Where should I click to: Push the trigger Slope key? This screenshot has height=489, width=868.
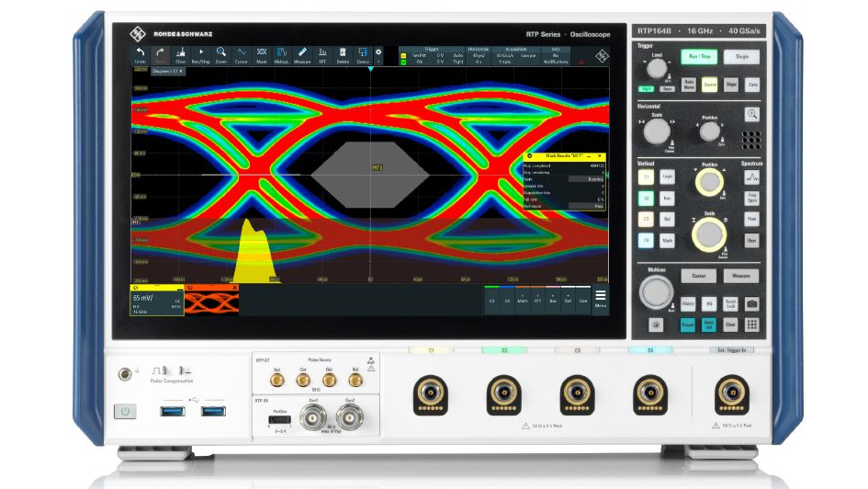pos(731,85)
